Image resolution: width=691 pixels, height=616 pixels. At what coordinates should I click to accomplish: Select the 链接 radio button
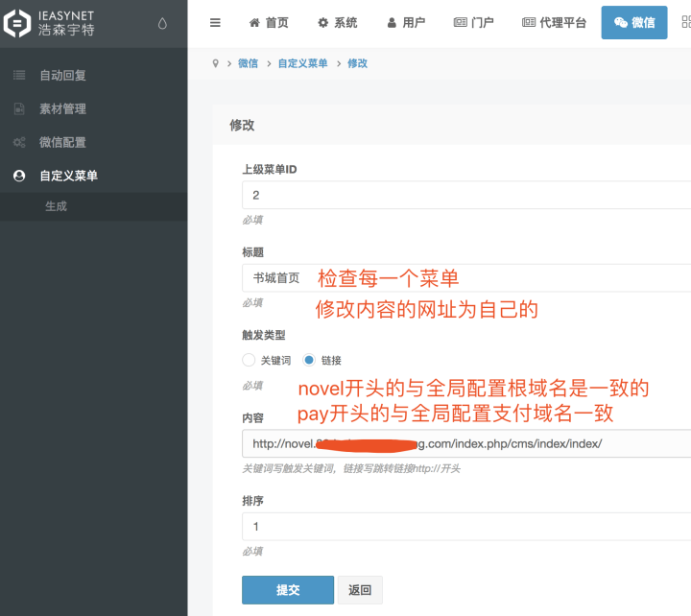[x=309, y=360]
